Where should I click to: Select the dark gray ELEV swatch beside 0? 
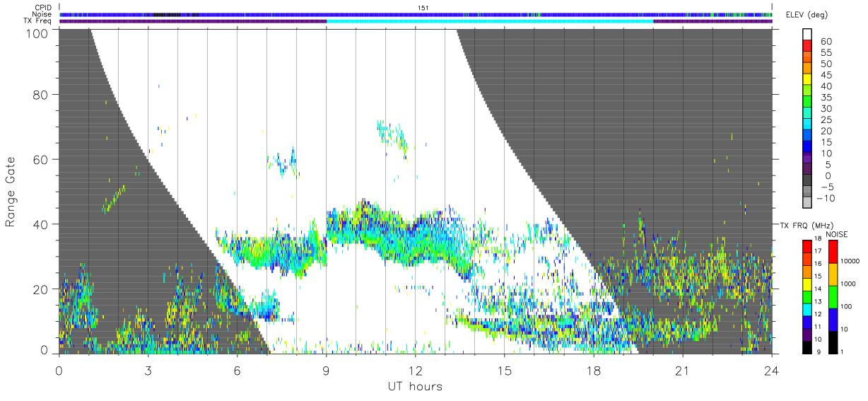coord(808,180)
